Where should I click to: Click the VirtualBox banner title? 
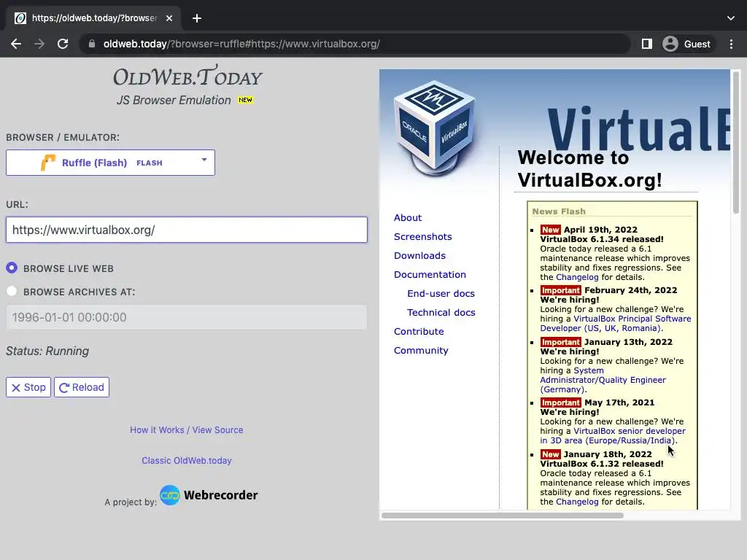click(638, 130)
